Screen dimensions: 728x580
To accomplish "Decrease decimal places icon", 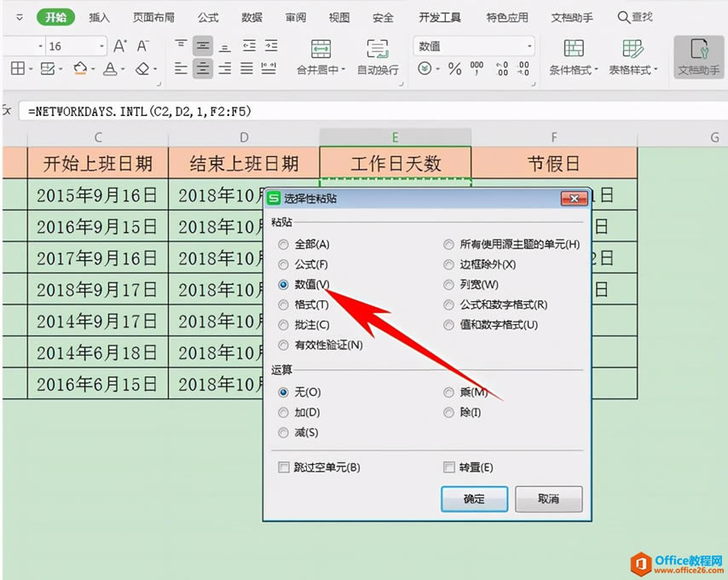I will pos(523,69).
